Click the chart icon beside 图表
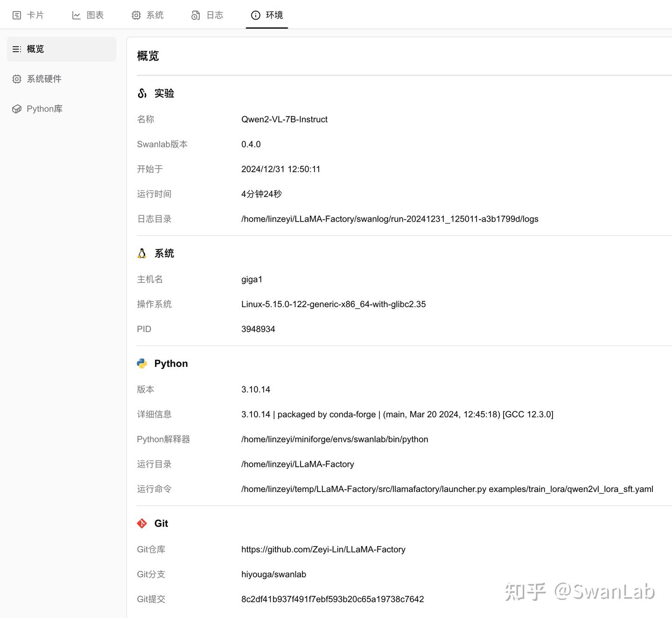 click(x=77, y=15)
